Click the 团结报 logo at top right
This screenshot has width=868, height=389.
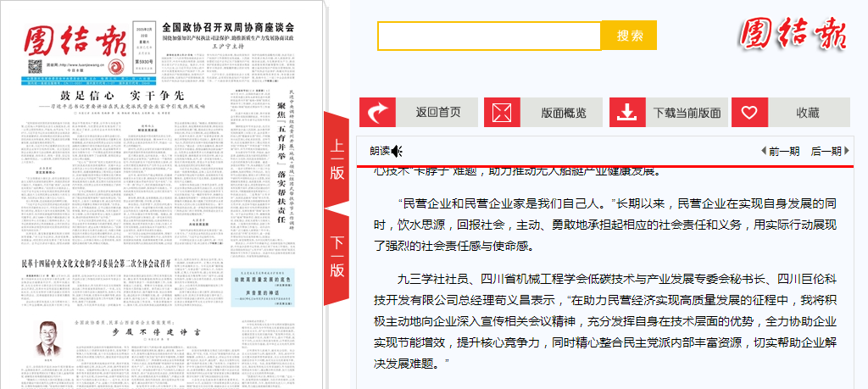[x=793, y=34]
